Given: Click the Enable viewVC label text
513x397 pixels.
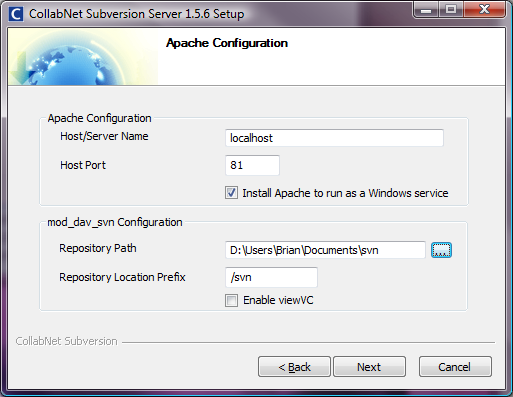Looking at the screenshot, I should tap(278, 300).
